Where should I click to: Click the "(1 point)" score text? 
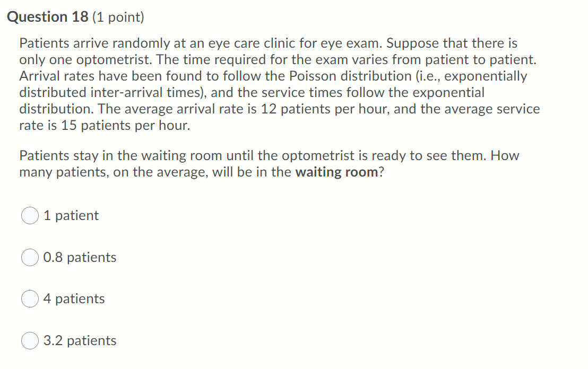(x=118, y=17)
